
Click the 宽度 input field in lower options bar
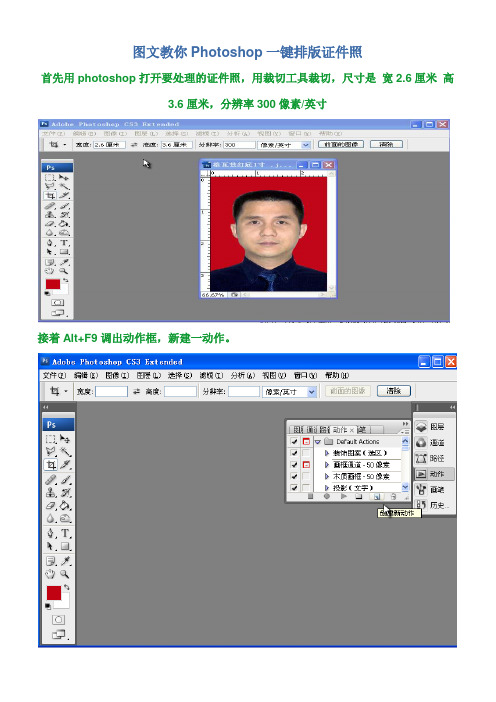tap(111, 392)
